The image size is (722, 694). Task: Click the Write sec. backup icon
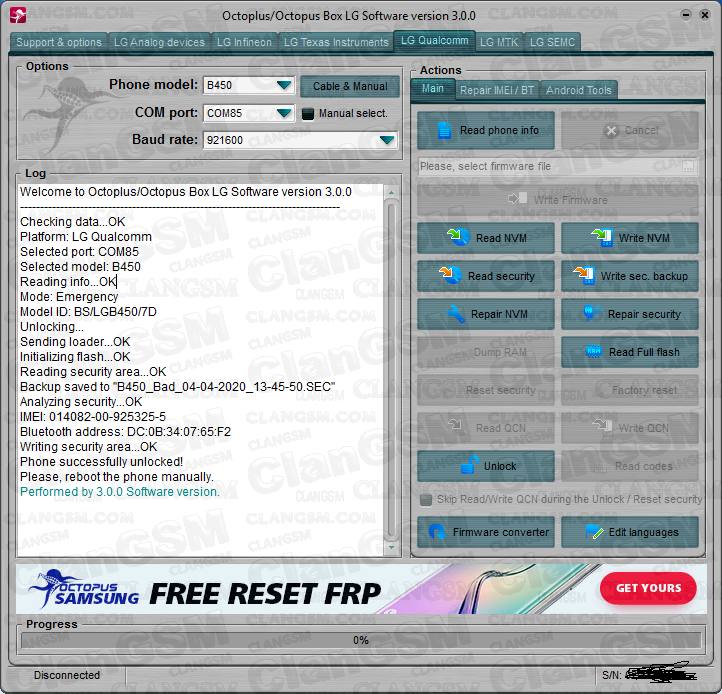pos(584,275)
